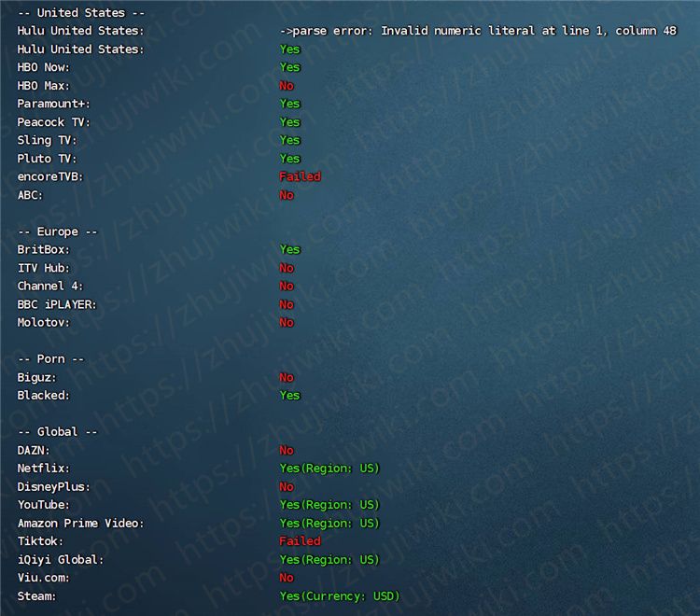The width and height of the screenshot is (700, 616).
Task: Click the "Channel 4:" label
Action: click(x=50, y=287)
